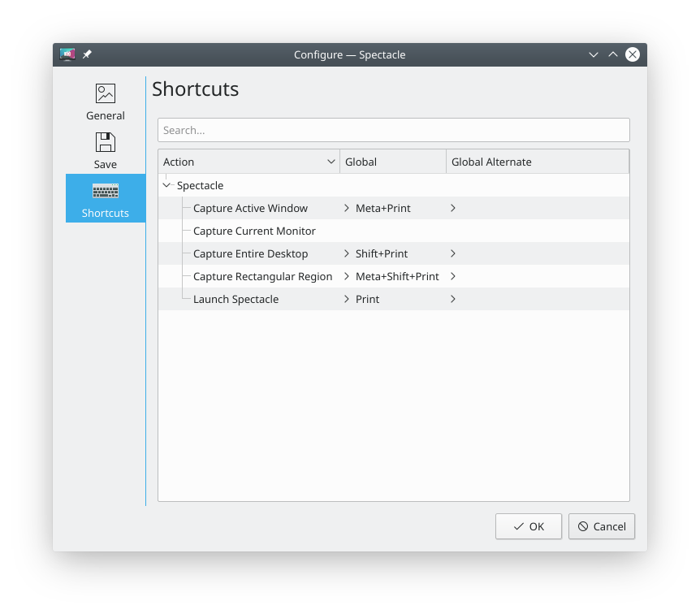Select the Capture Rectangular Region row
700x614 pixels.
click(x=394, y=276)
